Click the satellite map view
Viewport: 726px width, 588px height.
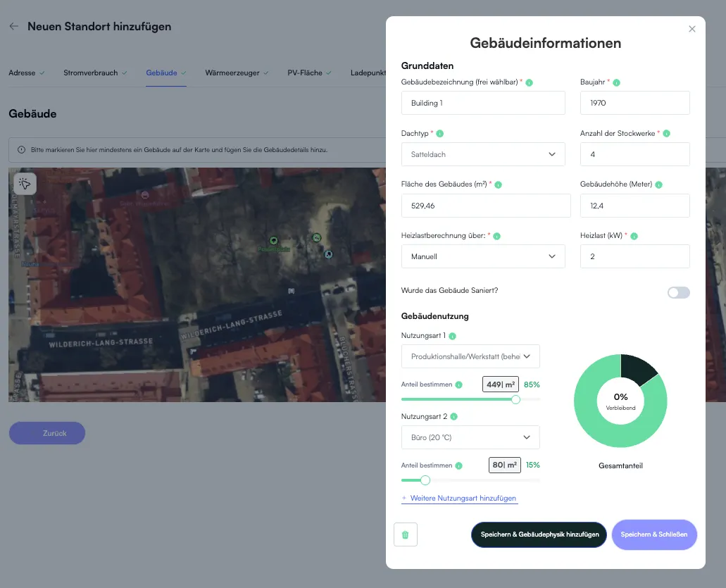[x=197, y=284]
